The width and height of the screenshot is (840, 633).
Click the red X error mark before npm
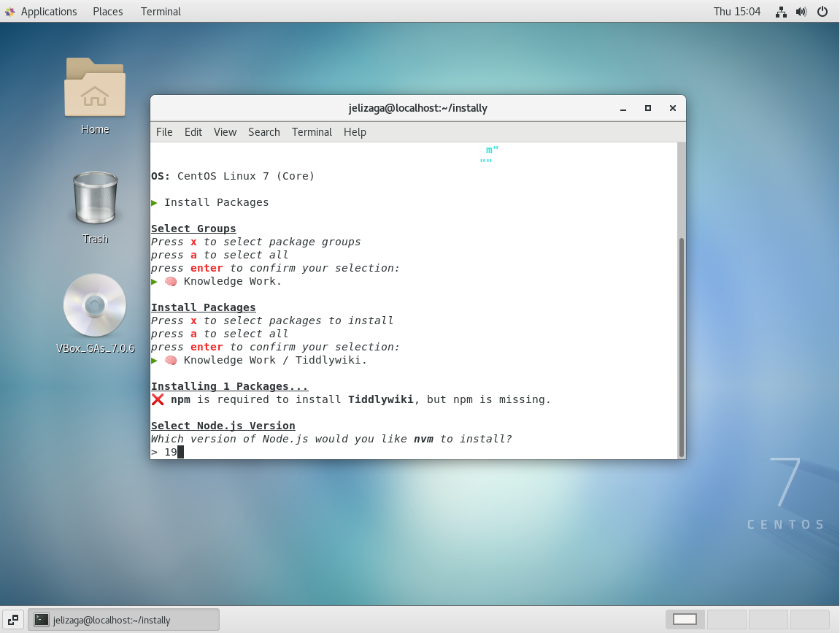tap(158, 400)
